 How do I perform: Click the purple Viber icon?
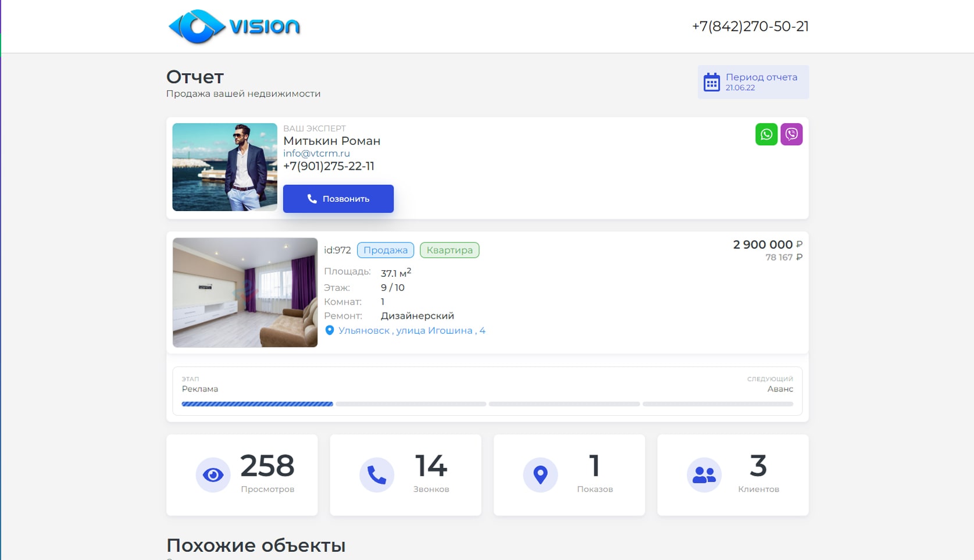tap(791, 134)
